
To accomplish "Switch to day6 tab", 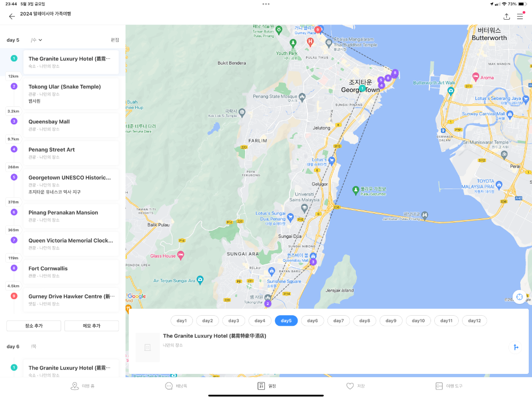I will click(x=312, y=320).
